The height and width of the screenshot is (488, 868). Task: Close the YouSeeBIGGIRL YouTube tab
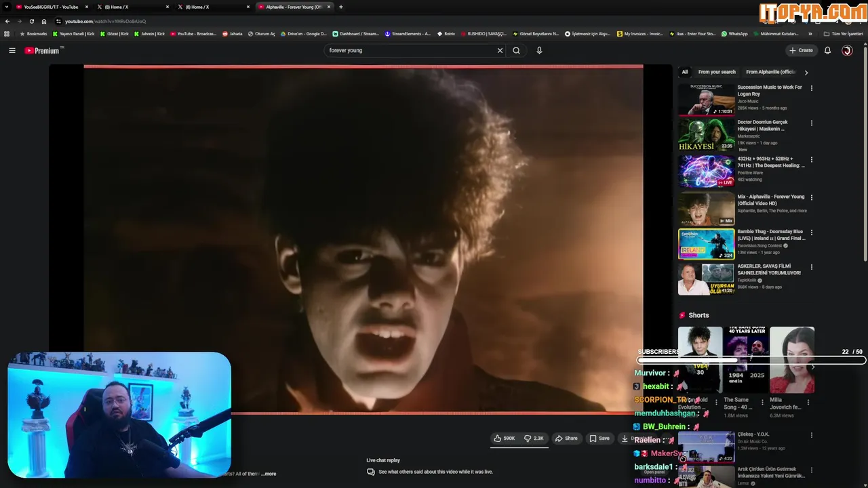click(x=87, y=7)
